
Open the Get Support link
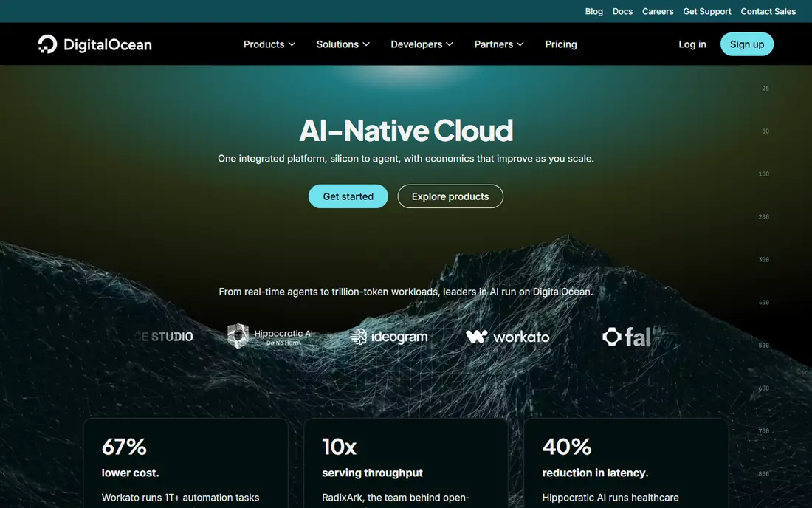707,11
